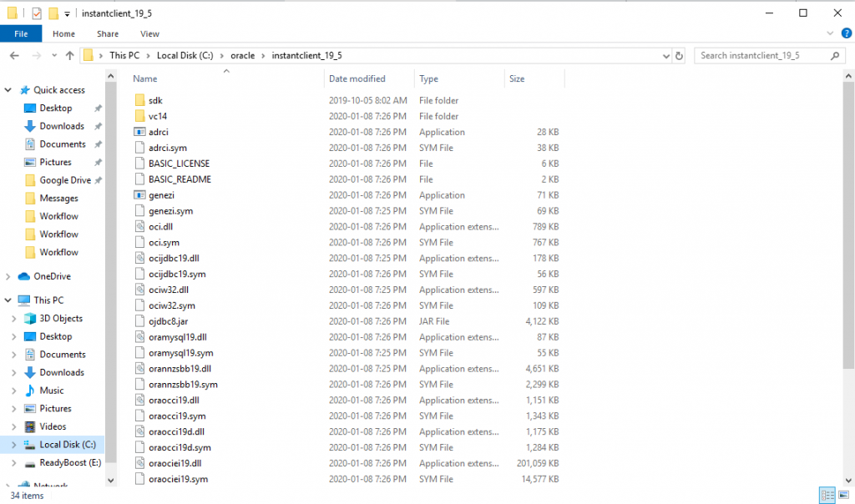Click the search magnifier icon
Screen dimensions: 855x504
[835, 55]
